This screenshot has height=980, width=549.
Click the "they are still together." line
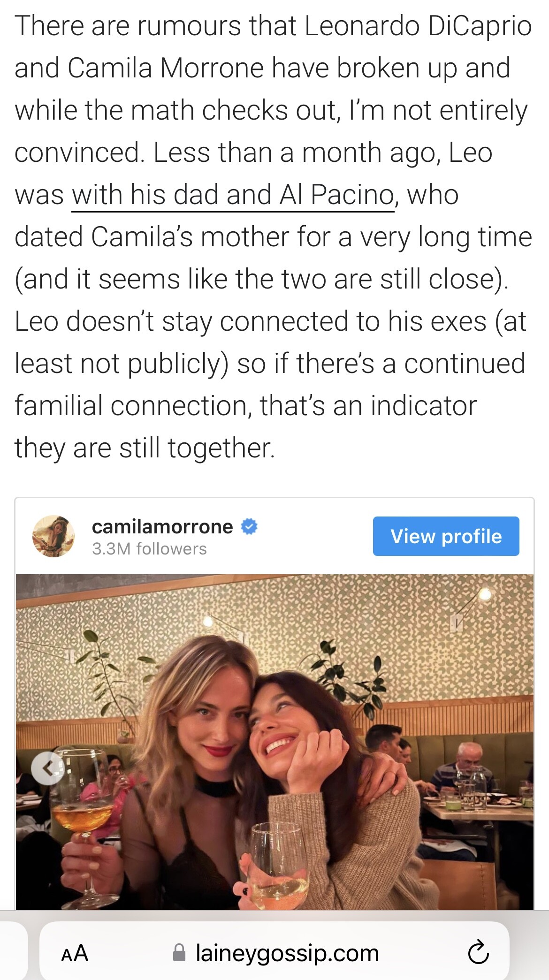(x=145, y=448)
